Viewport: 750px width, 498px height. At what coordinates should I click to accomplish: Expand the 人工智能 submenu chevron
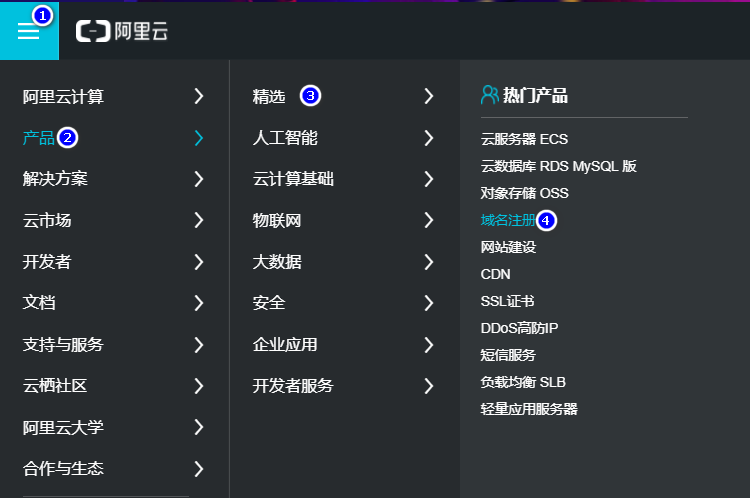point(429,138)
